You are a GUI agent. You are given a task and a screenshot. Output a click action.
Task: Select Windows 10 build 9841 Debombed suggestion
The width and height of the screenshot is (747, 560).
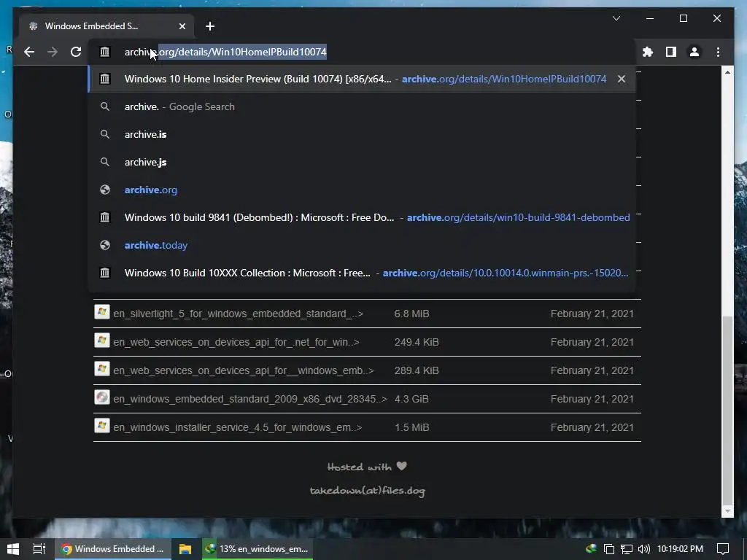point(362,217)
